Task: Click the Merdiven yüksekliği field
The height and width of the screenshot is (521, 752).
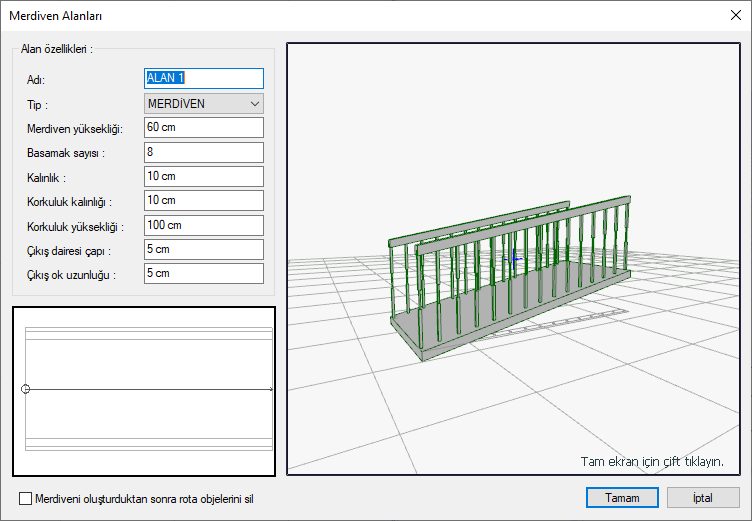Action: click(x=203, y=128)
